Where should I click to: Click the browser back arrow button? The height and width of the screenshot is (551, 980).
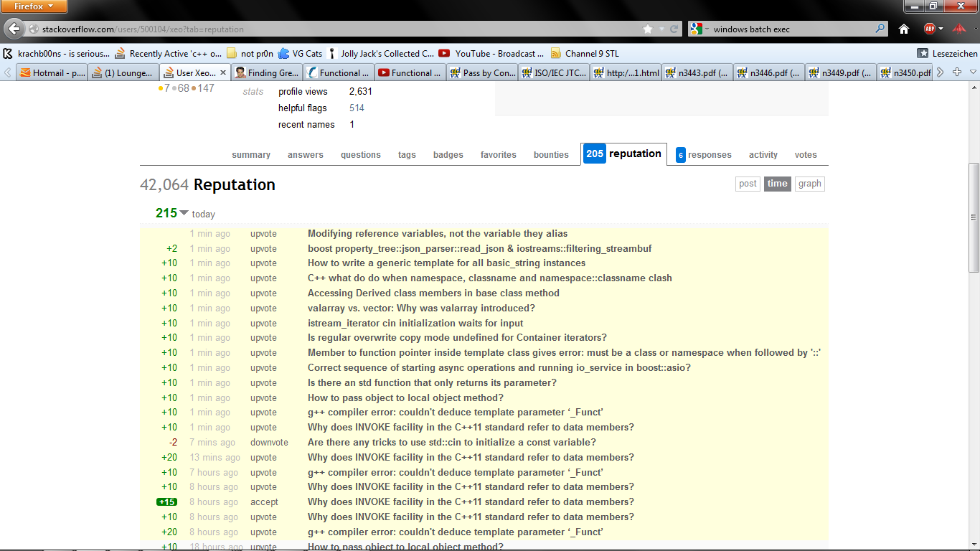coord(14,29)
